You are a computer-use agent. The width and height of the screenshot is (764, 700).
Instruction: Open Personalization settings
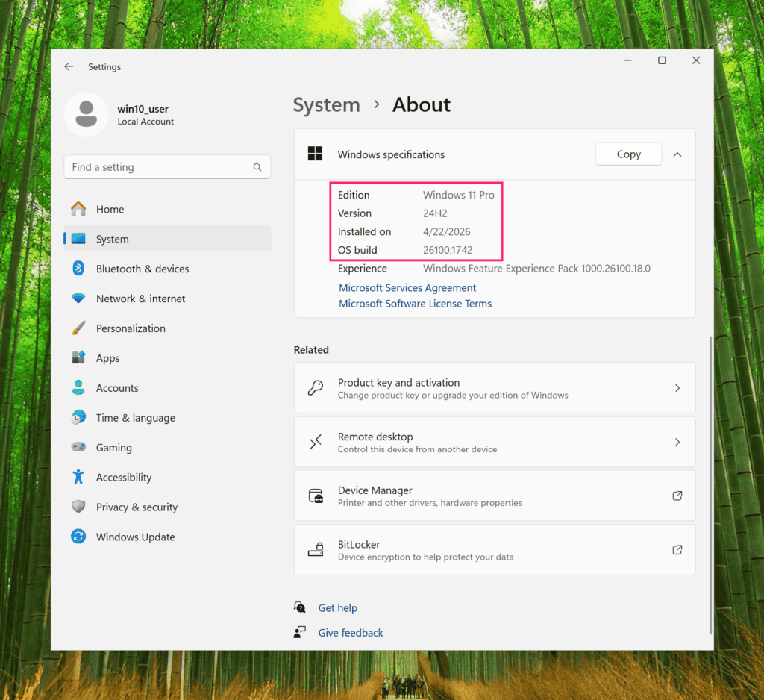[x=167, y=328]
